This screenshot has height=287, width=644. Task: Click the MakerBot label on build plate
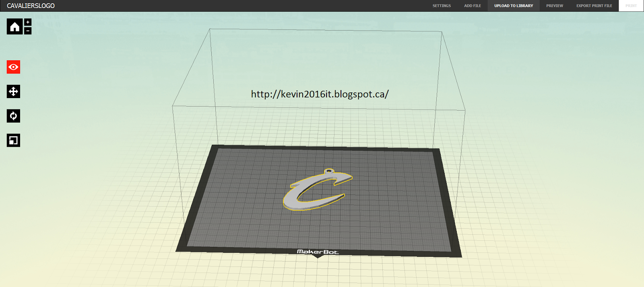[318, 252]
